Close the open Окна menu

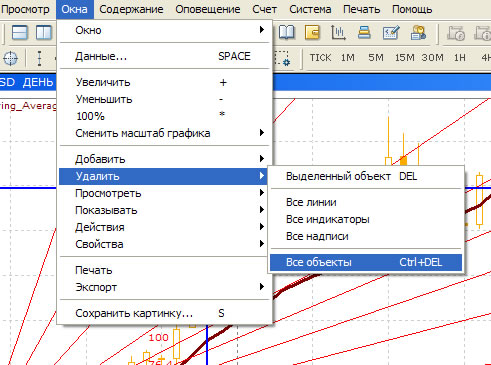75,9
